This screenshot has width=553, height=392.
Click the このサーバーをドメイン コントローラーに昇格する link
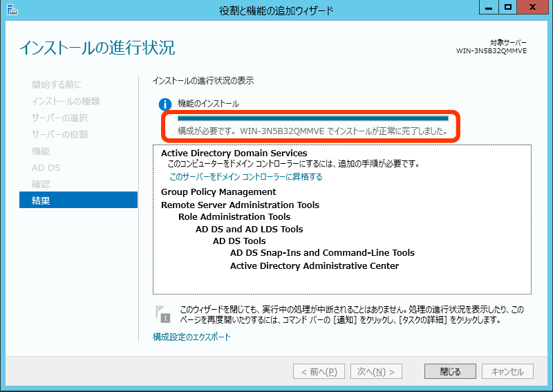tap(246, 176)
